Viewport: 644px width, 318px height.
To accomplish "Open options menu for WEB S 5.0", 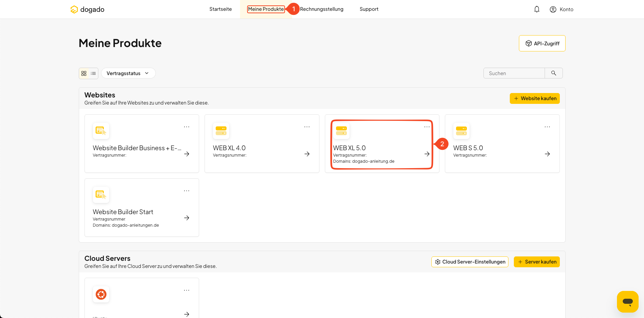I will click(547, 127).
